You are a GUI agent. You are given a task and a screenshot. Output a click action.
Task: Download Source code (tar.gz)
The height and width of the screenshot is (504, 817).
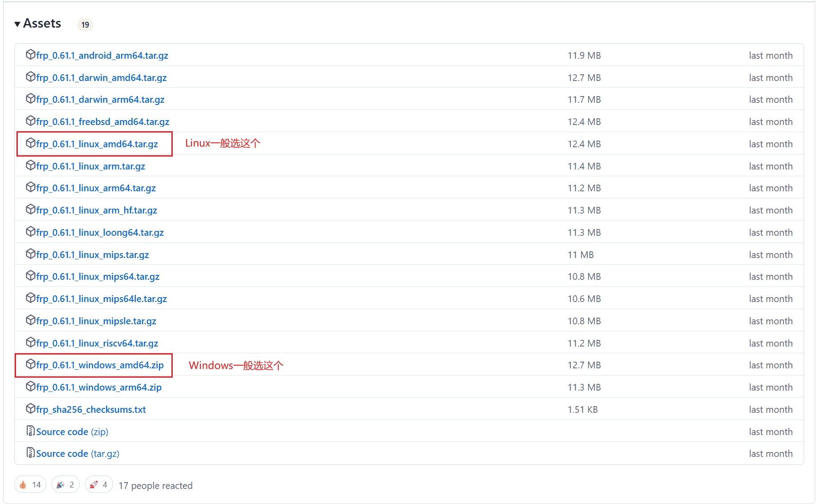pos(77,454)
